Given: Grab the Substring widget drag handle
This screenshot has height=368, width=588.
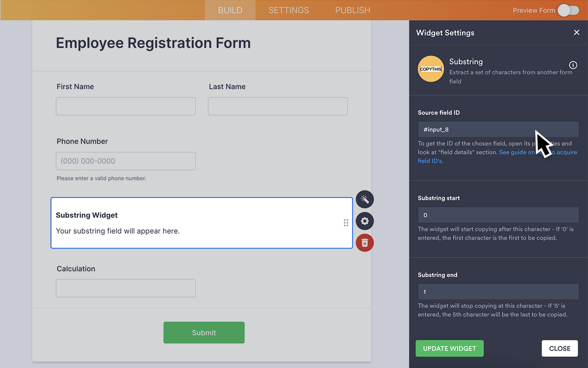Looking at the screenshot, I should click(x=346, y=222).
